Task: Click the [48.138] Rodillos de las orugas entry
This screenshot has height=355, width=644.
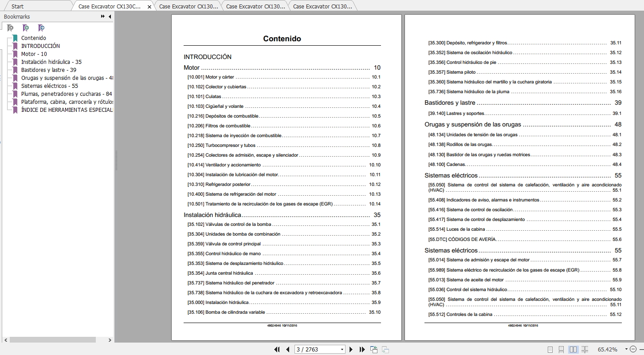Action: (x=525, y=145)
